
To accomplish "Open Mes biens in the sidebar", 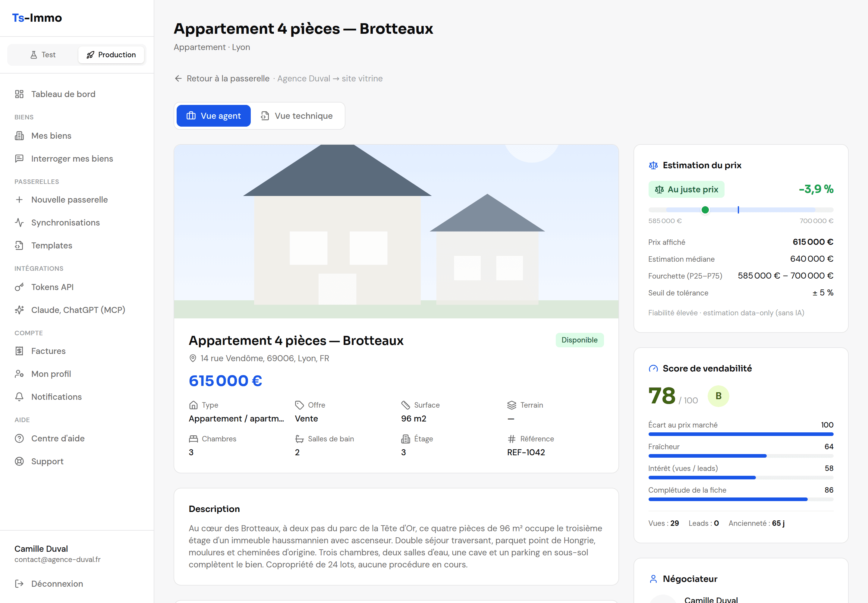I will click(77, 136).
